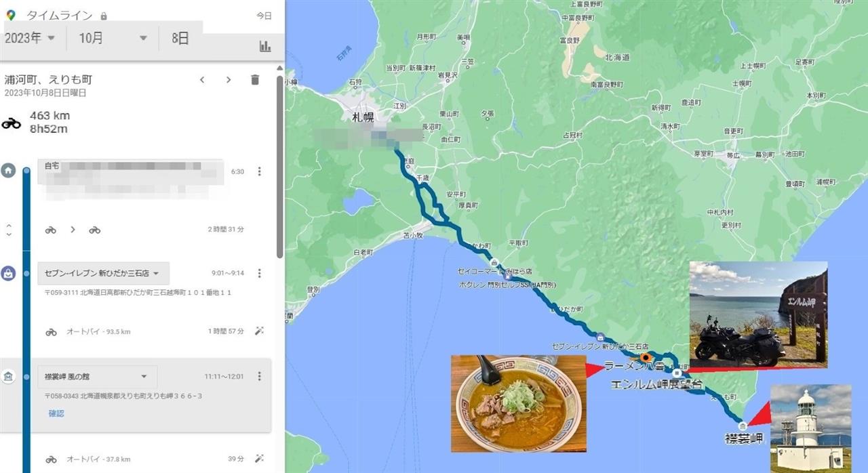Open more options for 自宅 entry
The width and height of the screenshot is (868, 473).
point(259,171)
